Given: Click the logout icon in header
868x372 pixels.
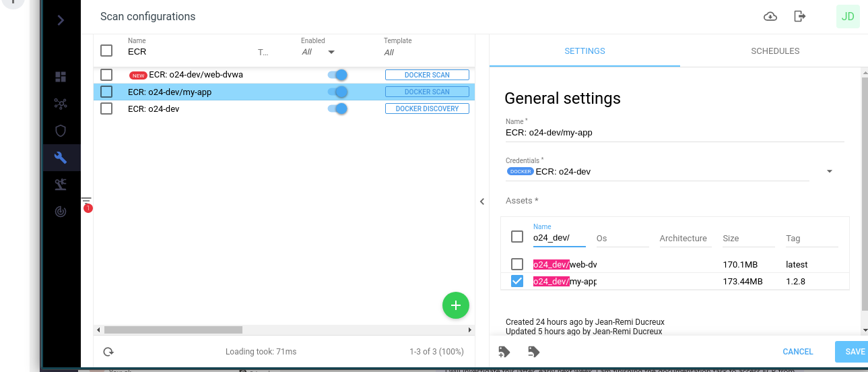Looking at the screenshot, I should tap(799, 17).
